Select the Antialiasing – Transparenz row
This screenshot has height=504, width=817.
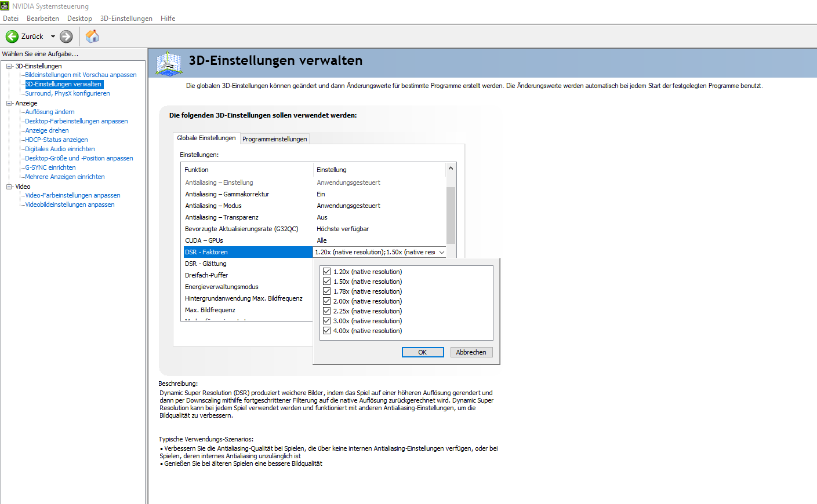314,217
